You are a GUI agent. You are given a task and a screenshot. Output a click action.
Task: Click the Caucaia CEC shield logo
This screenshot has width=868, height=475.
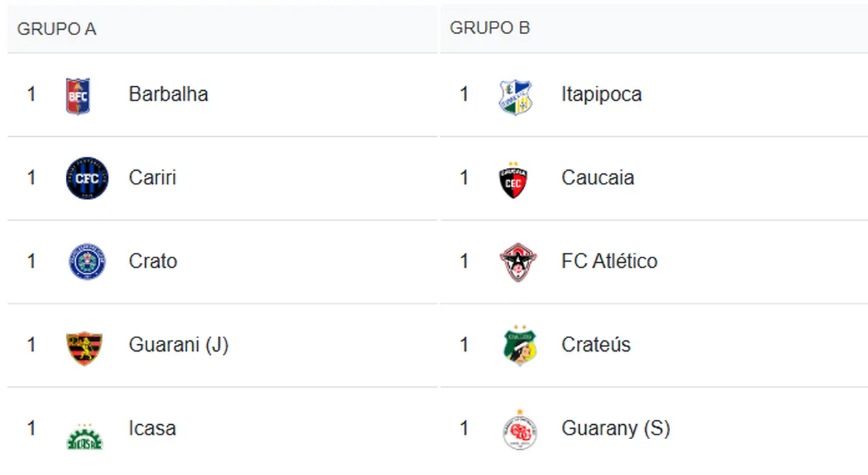(513, 180)
